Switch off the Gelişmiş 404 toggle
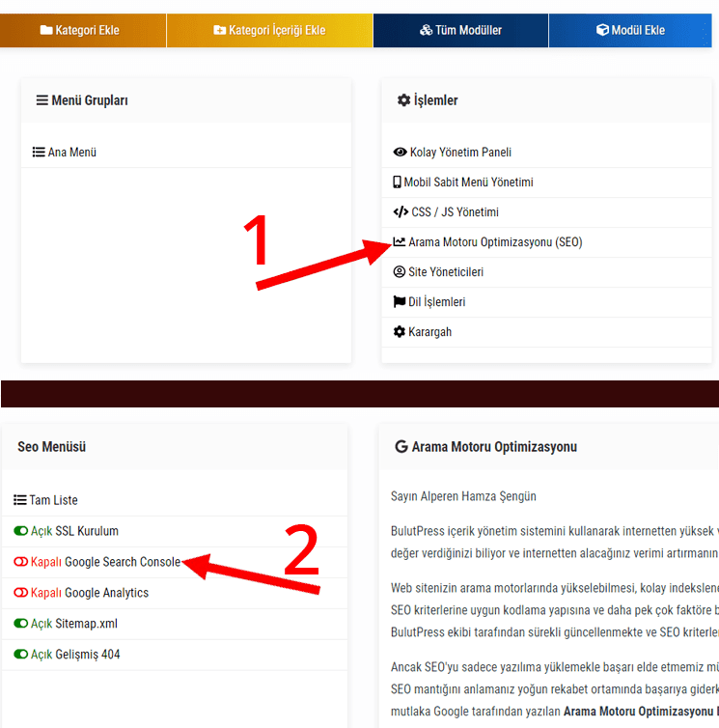The image size is (719, 728). pyautogui.click(x=21, y=655)
